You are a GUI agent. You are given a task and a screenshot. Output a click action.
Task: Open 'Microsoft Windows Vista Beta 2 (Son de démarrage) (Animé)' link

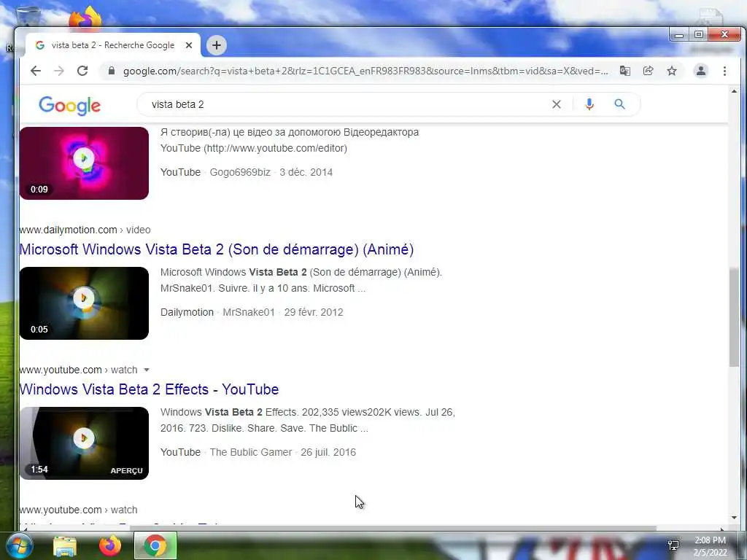(217, 249)
